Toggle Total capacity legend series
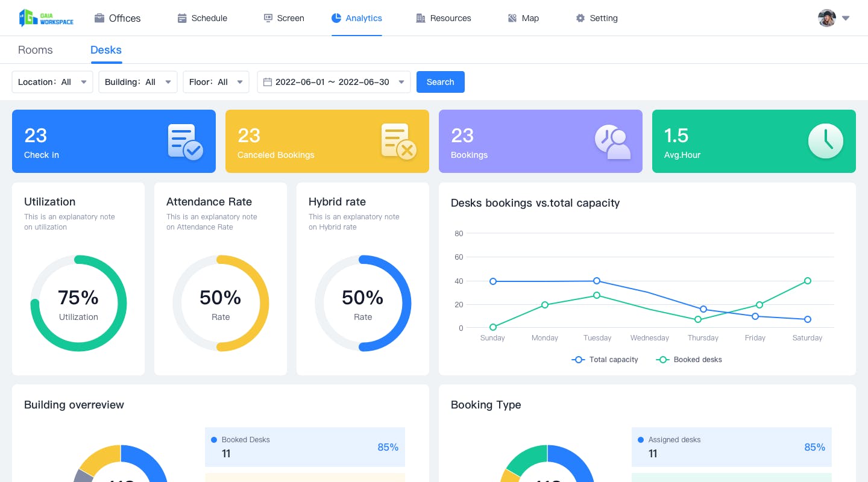The image size is (868, 482). [x=605, y=360]
